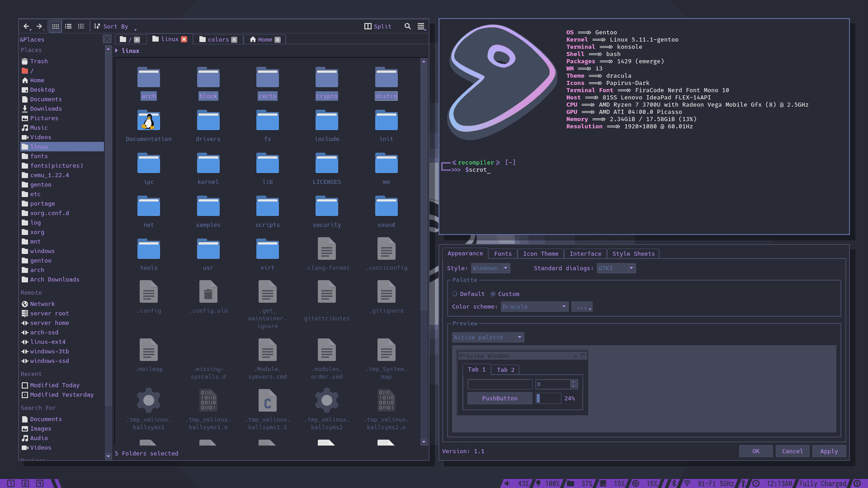
Task: Switch to icons view mode
Action: tap(55, 26)
